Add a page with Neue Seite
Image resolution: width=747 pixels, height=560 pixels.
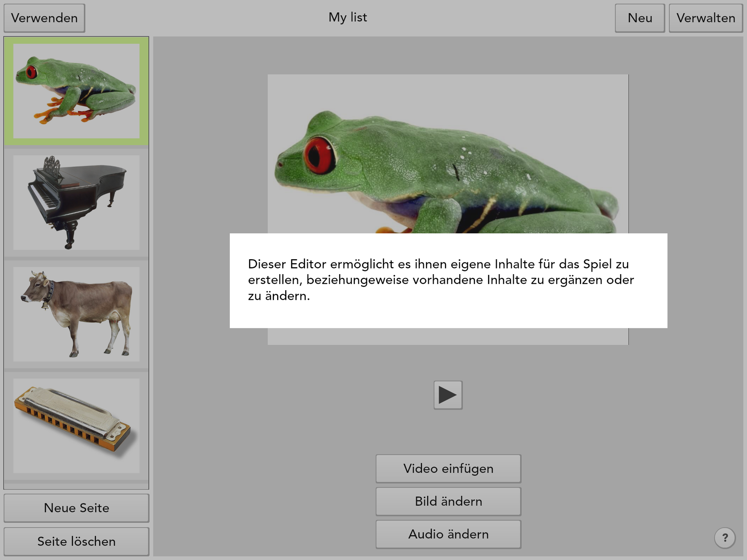pos(76,508)
